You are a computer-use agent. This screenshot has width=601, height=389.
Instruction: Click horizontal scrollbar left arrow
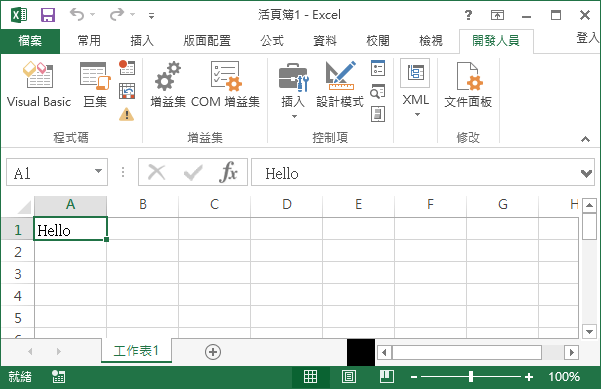pyautogui.click(x=384, y=352)
